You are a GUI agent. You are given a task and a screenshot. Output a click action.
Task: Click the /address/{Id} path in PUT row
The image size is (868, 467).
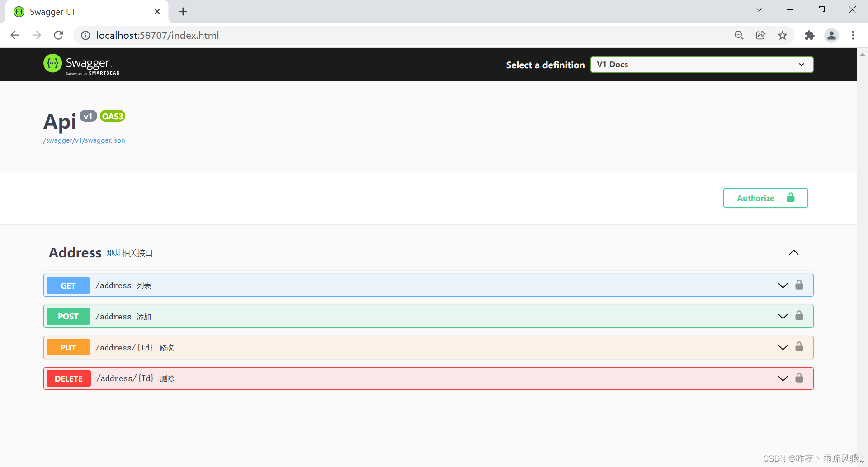124,347
